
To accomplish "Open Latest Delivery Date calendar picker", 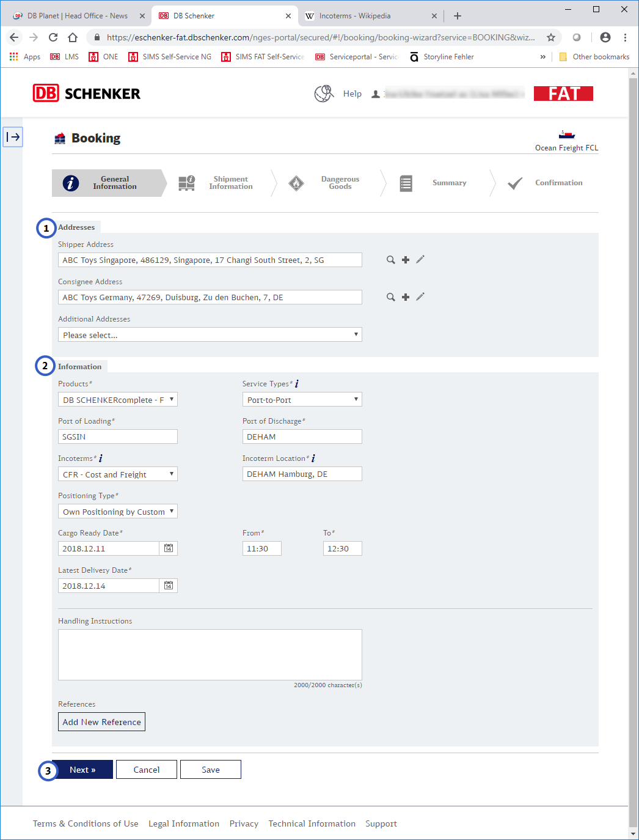I will click(x=169, y=586).
